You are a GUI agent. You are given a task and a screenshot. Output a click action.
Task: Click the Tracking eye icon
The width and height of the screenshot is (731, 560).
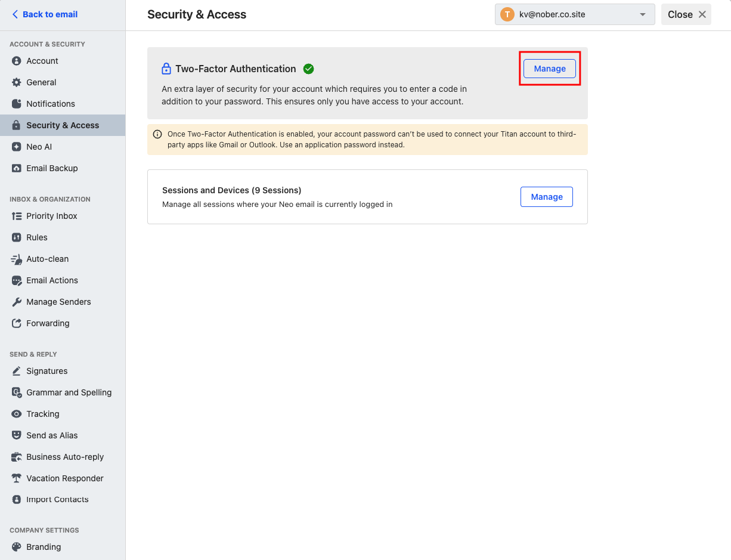17,414
